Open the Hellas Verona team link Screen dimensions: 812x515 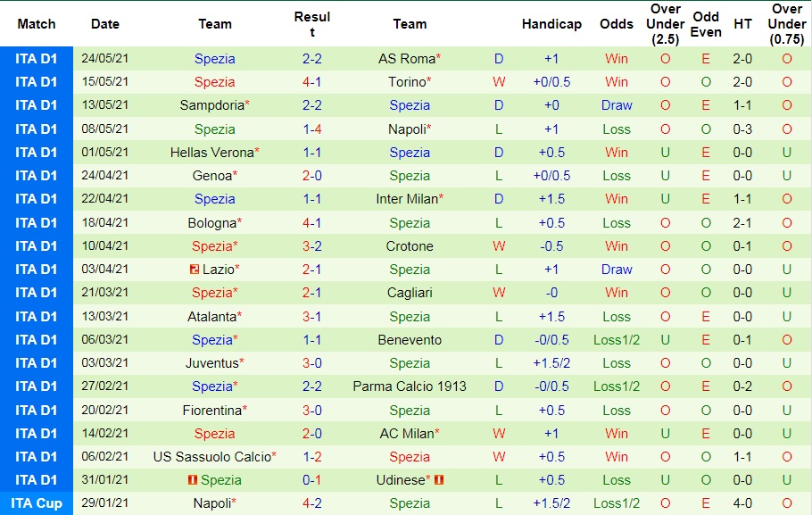tap(211, 153)
